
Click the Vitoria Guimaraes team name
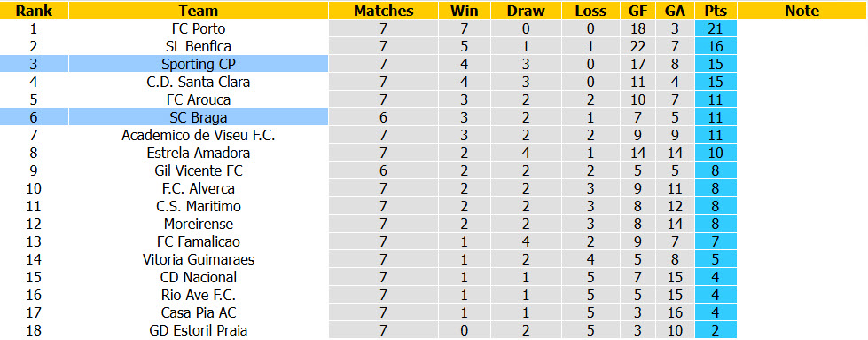click(x=199, y=259)
